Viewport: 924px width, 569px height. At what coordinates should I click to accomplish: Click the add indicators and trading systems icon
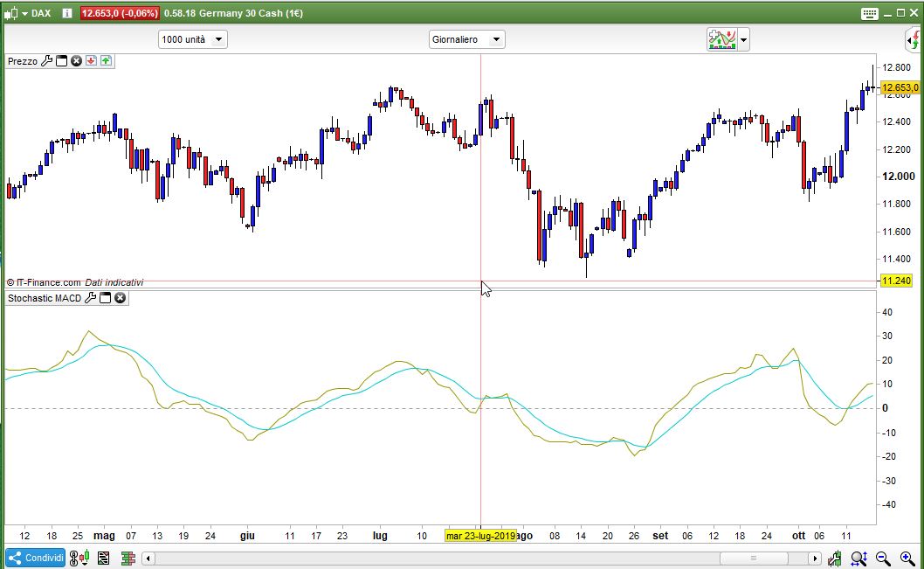pyautogui.click(x=722, y=39)
